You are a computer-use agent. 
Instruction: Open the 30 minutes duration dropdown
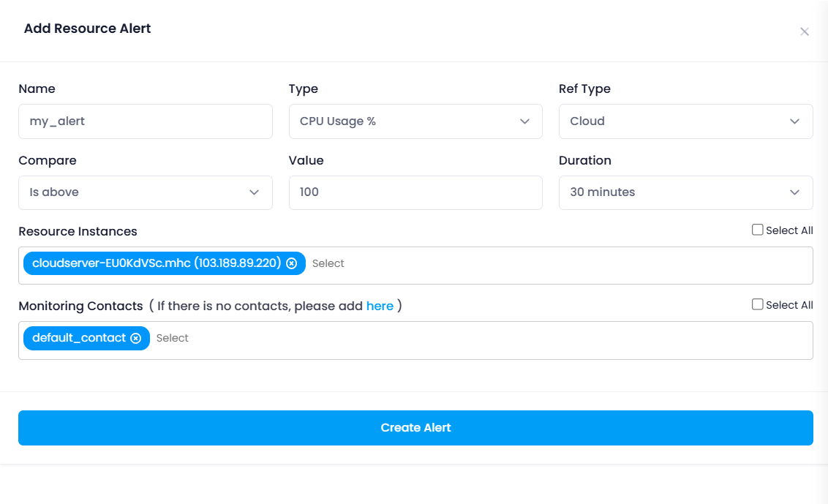click(x=686, y=192)
